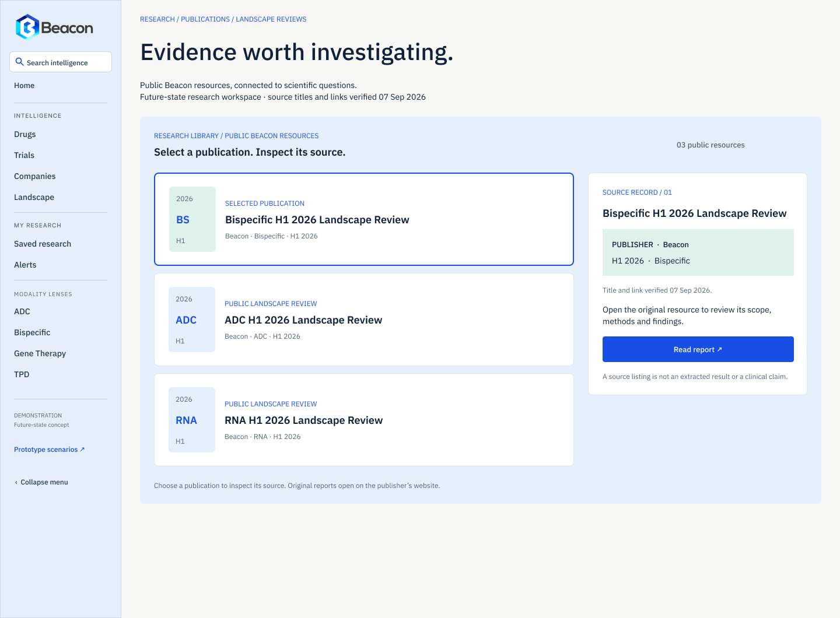Open the Trials section
The width and height of the screenshot is (840, 618).
pyautogui.click(x=24, y=155)
